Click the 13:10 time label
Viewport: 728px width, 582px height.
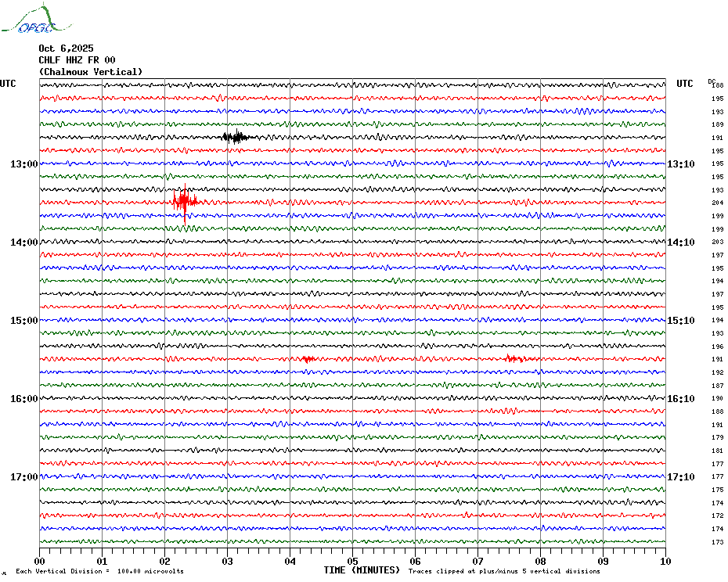681,163
